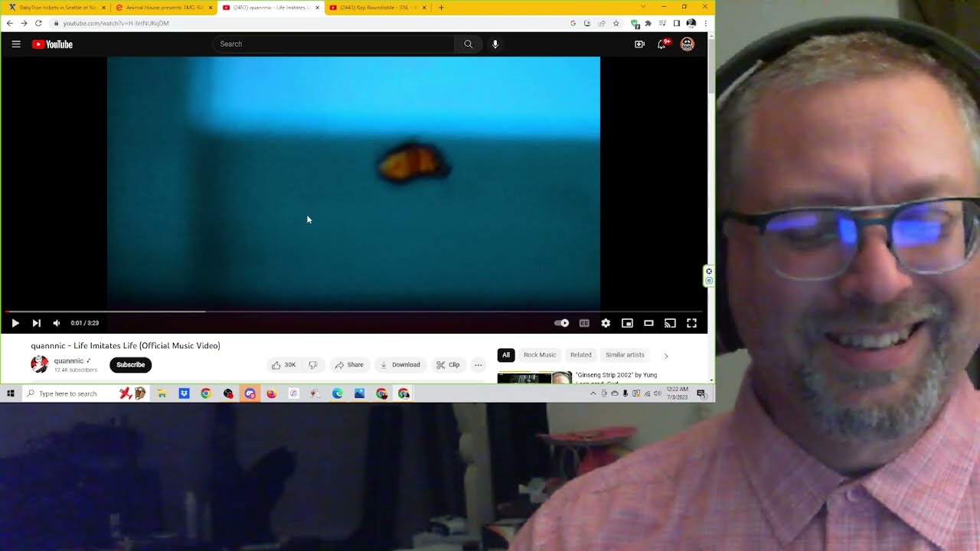980x551 pixels.
Task: Open video player settings gear
Action: click(606, 323)
